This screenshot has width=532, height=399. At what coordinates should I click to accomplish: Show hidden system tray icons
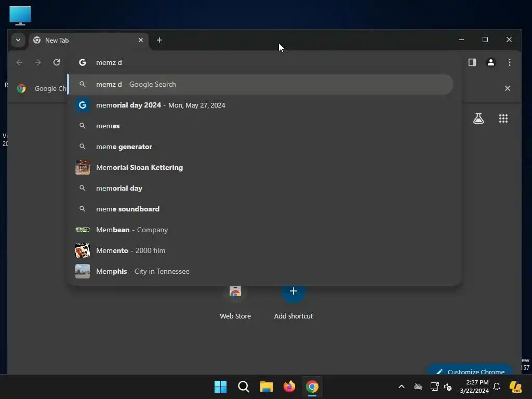coord(402,387)
